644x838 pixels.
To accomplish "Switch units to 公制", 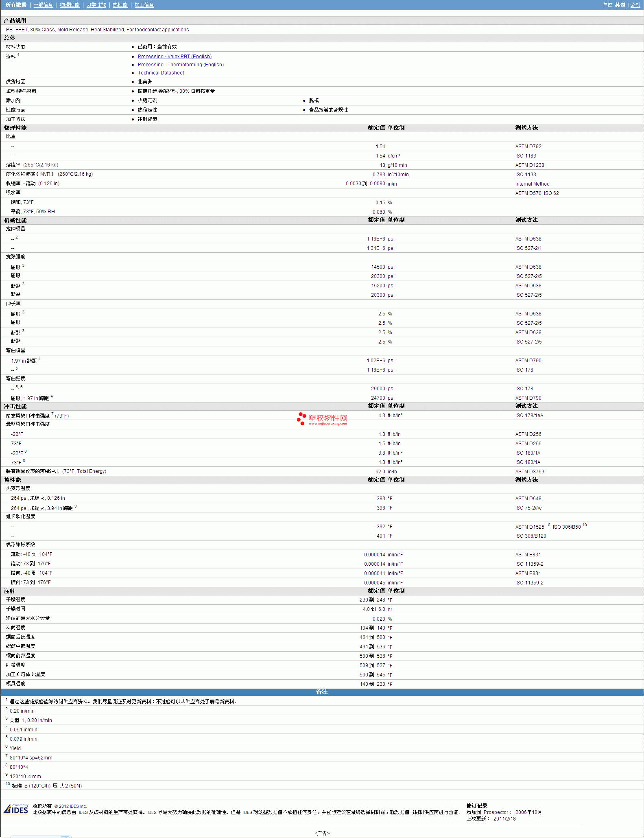I will (635, 5).
